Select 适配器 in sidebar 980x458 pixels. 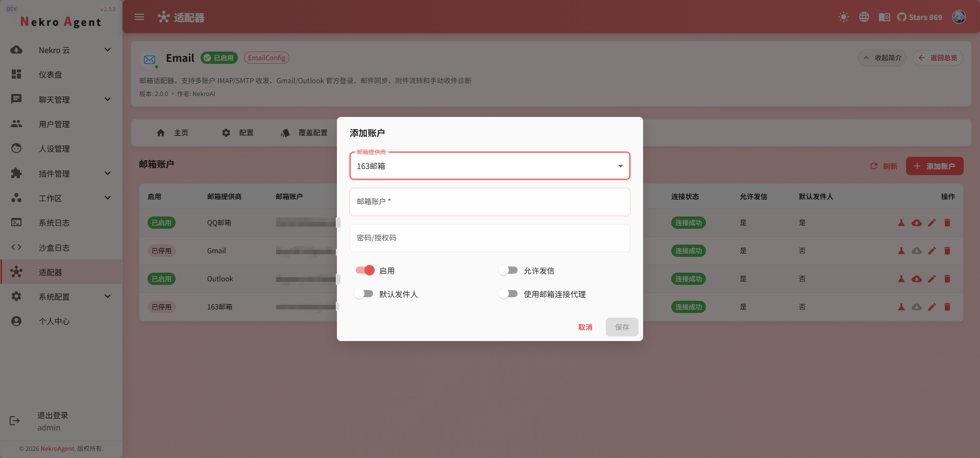pos(61,272)
